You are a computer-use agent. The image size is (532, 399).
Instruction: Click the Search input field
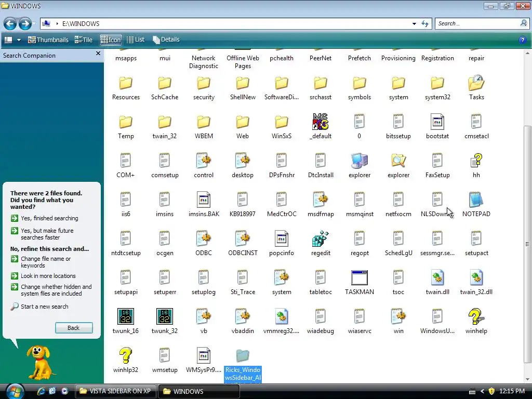tap(477, 23)
